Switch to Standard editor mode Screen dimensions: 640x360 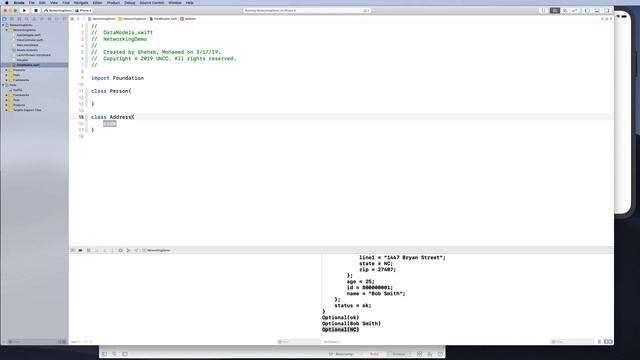click(555, 11)
